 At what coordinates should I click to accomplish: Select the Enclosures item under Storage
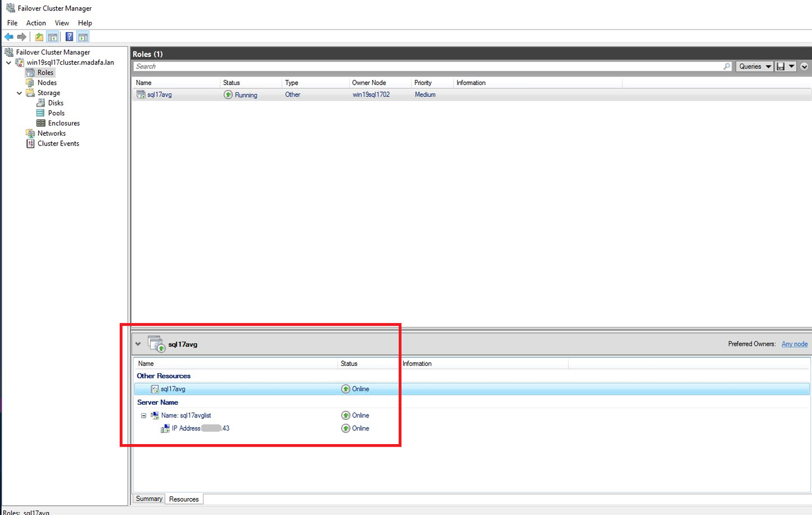(64, 123)
